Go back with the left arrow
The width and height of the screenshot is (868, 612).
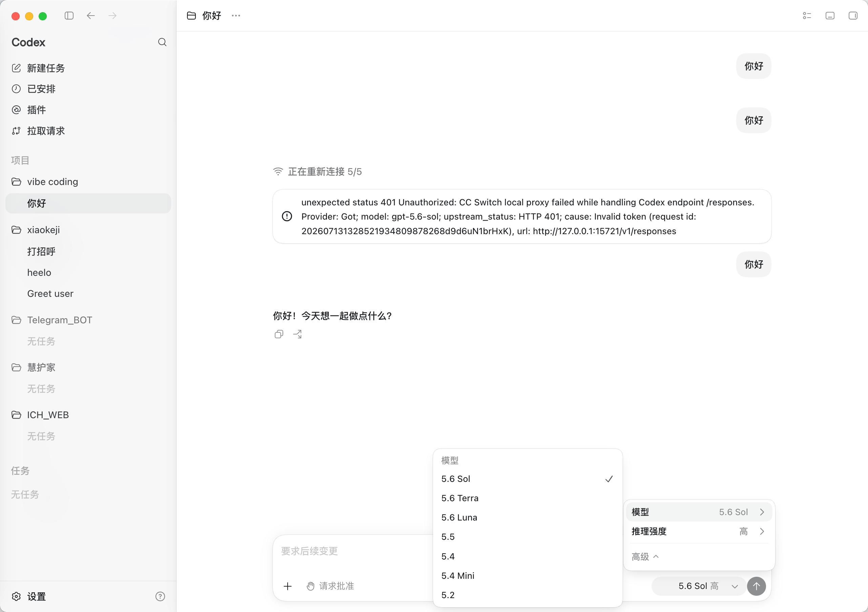pyautogui.click(x=91, y=16)
